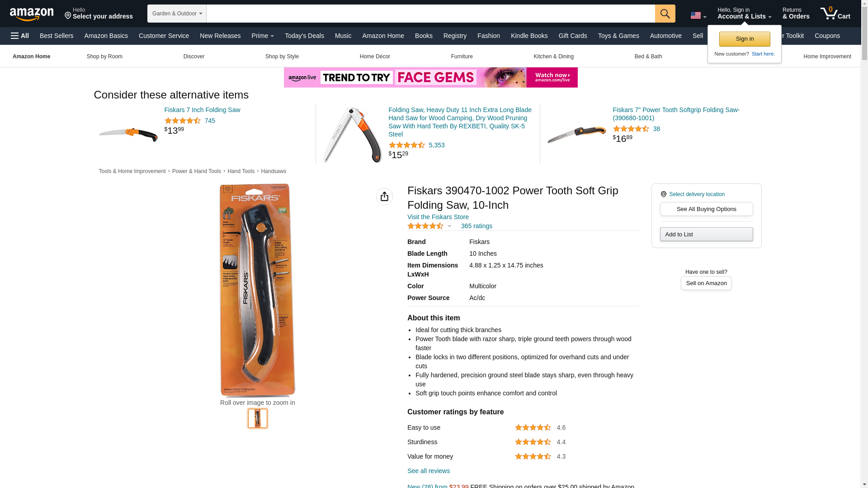Viewport: 868px width, 488px height.
Task: Open Today's Deals in nav bar
Action: pyautogui.click(x=304, y=36)
